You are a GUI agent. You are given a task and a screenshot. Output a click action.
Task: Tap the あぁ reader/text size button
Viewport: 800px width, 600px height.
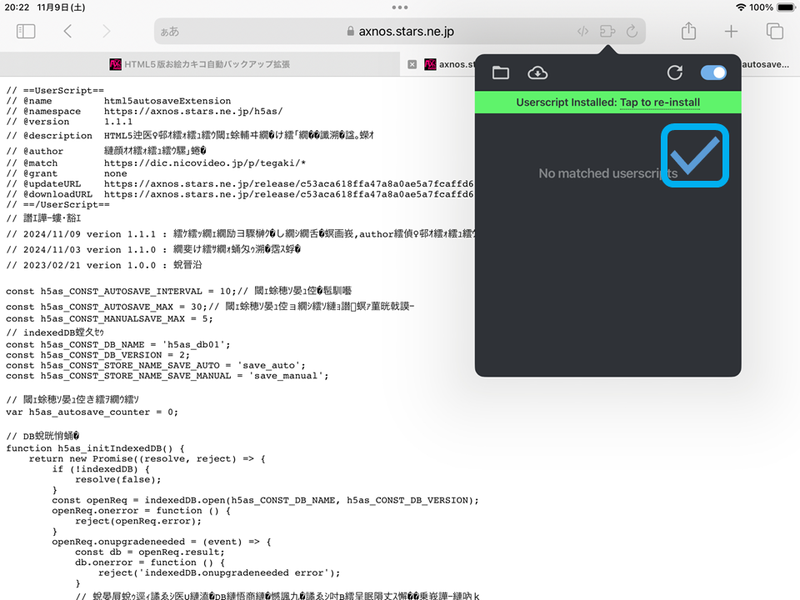point(170,32)
